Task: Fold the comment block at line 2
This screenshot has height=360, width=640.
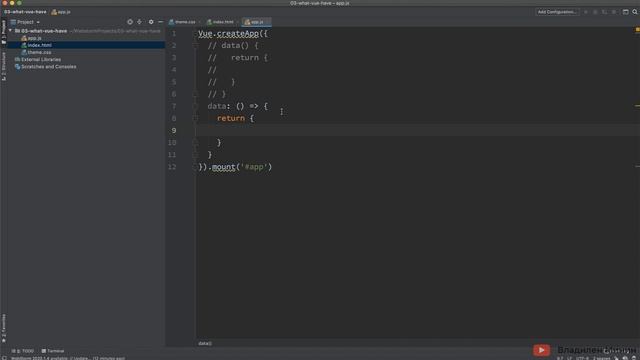Action: coord(196,46)
